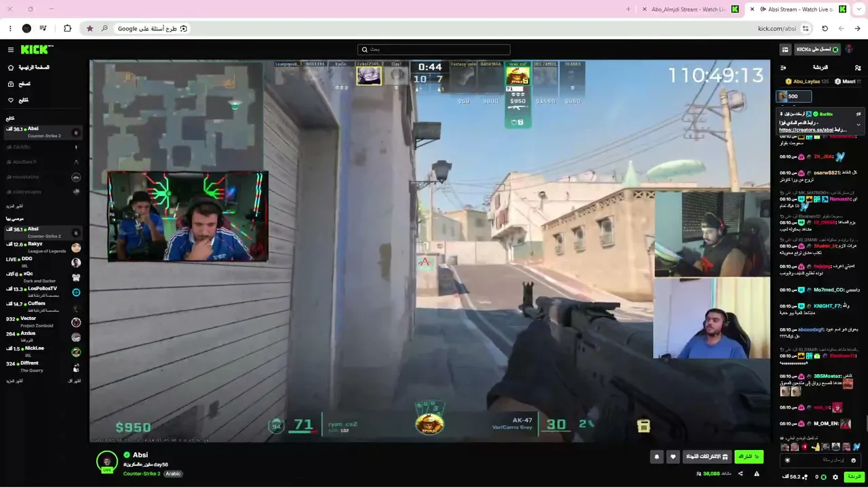Open site settings icon in address bar
The image size is (868, 488).
pos(806,28)
